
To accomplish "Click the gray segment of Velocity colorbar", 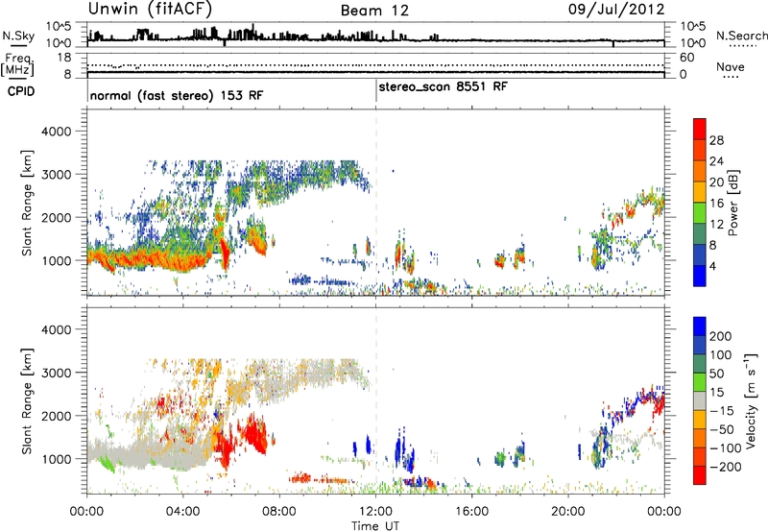I will 700,400.
